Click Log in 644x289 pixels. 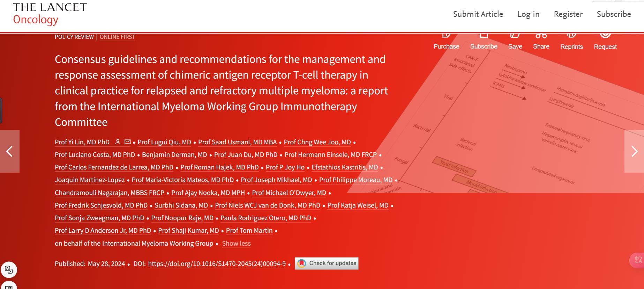528,14
